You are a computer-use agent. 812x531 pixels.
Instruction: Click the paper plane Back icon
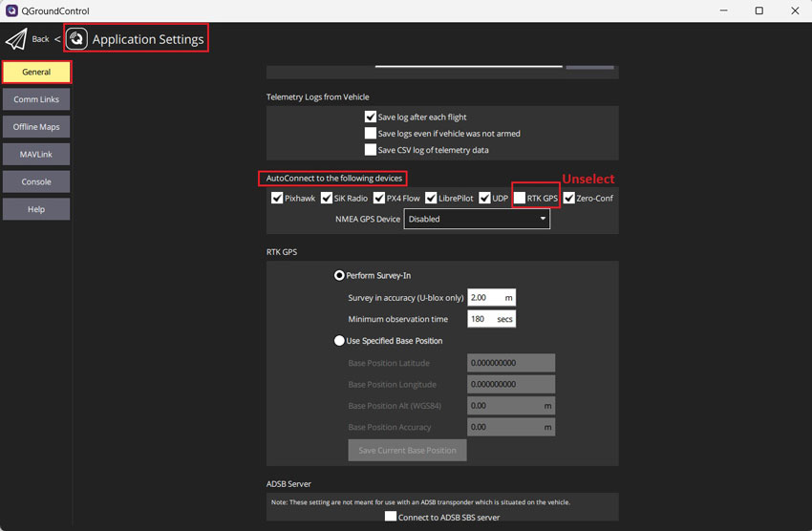(x=16, y=40)
